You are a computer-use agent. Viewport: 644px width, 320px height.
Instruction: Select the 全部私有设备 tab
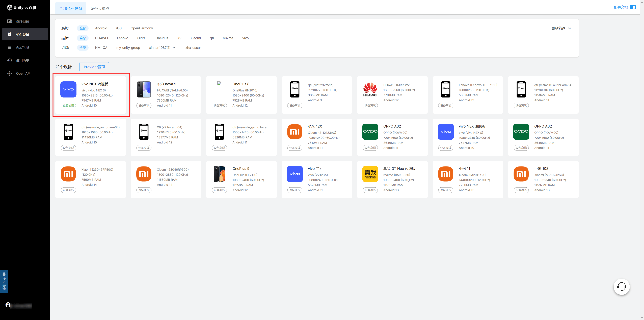pos(71,9)
